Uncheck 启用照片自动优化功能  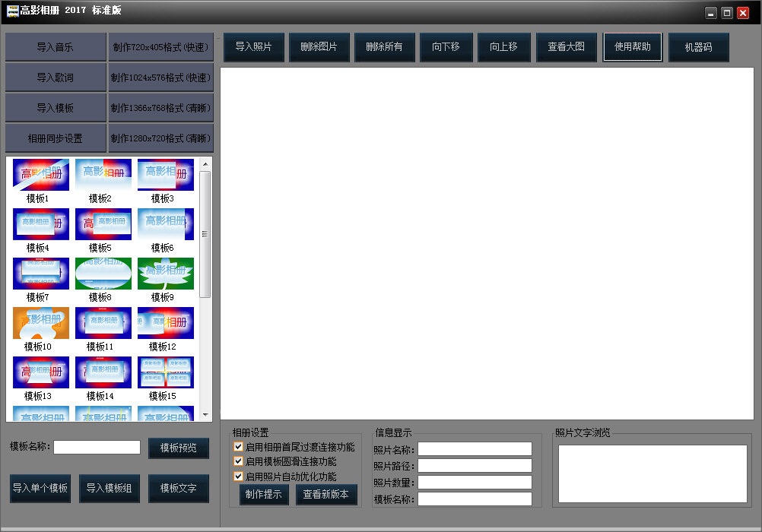pyautogui.click(x=239, y=474)
